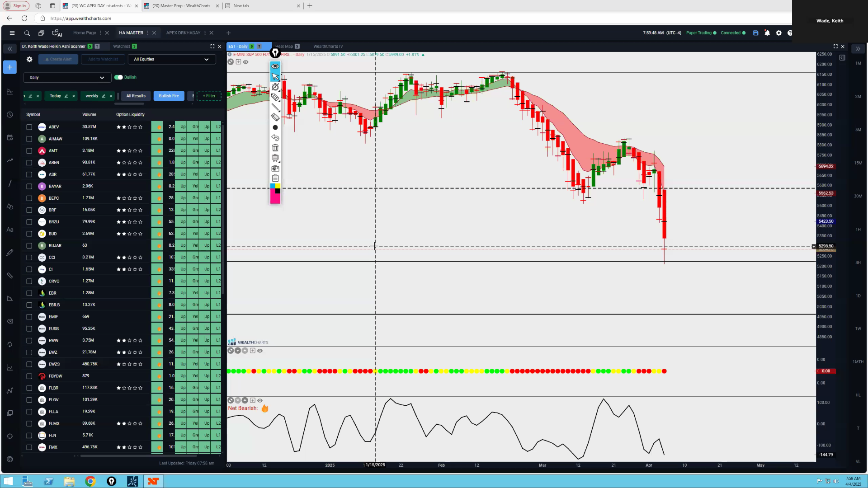
Task: Click the blue plus add panel button
Action: coord(9,67)
